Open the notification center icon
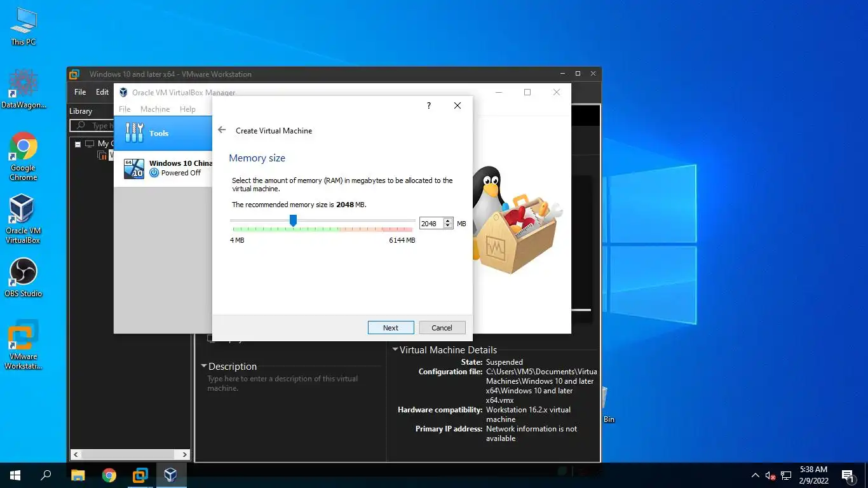 848,475
